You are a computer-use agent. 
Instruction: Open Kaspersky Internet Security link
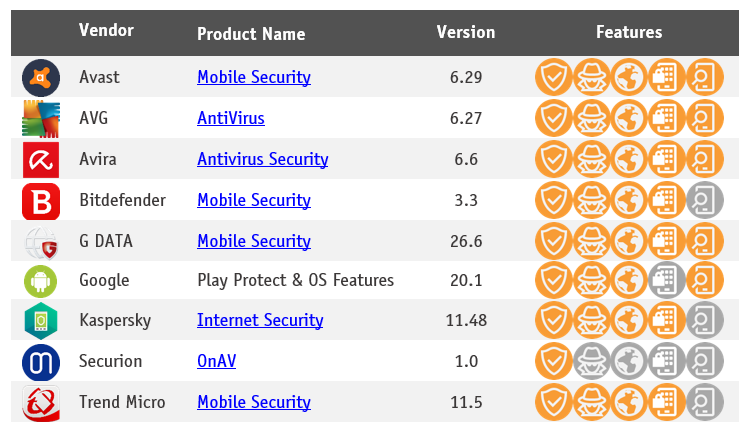pos(259,320)
